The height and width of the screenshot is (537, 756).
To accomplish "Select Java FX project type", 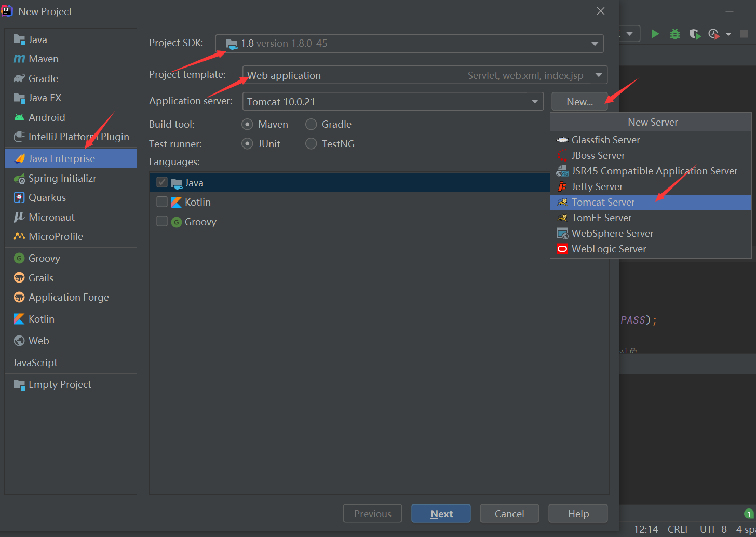I will point(71,98).
